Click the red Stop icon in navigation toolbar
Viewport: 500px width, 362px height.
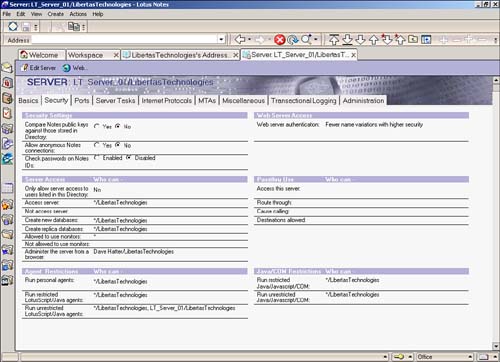point(280,40)
